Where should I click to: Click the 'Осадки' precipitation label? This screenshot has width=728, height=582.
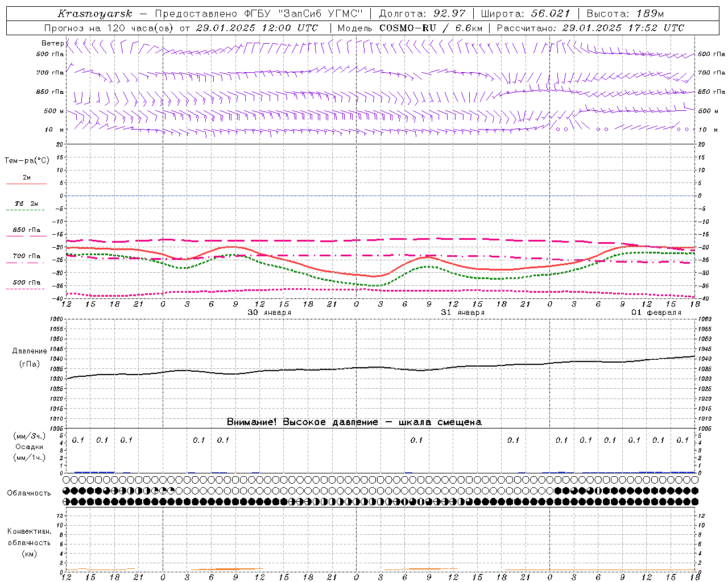(30, 447)
